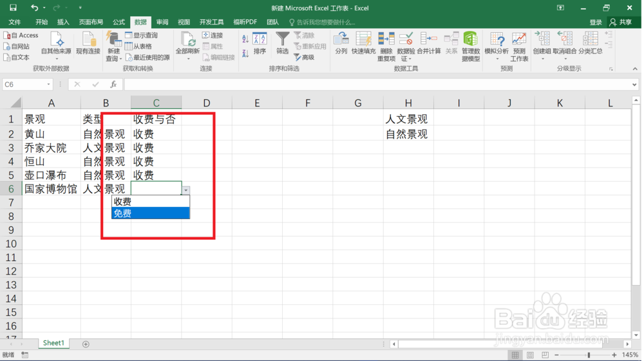Viewport: 644px width, 361px height.
Task: Switch to Home (开始) tab
Action: [x=41, y=22]
